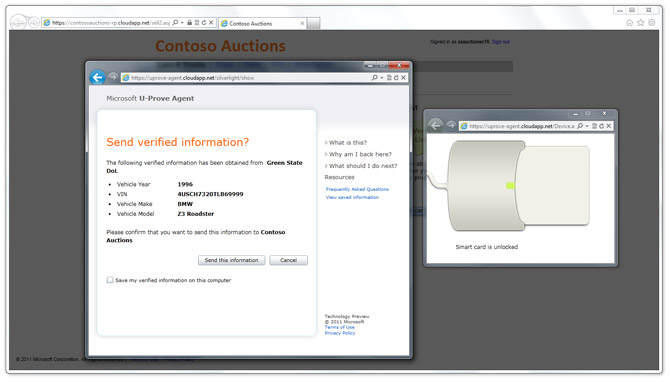Click refresh icon in U-Prove Agent address bar

point(396,78)
